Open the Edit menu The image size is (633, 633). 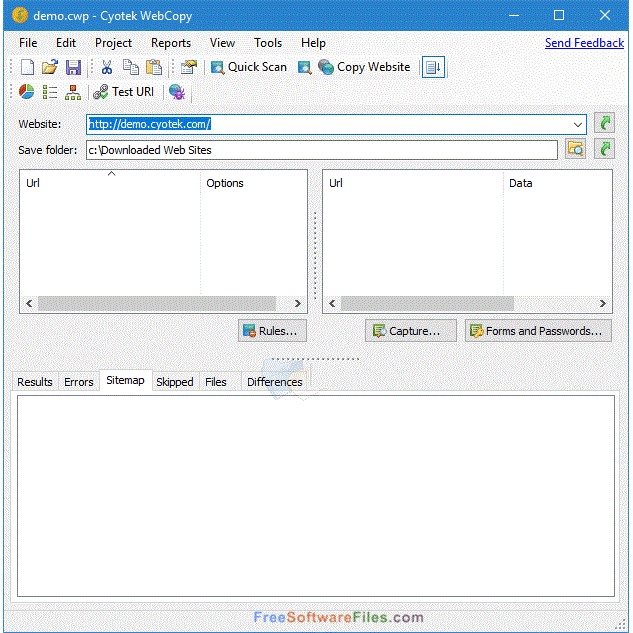[x=66, y=43]
